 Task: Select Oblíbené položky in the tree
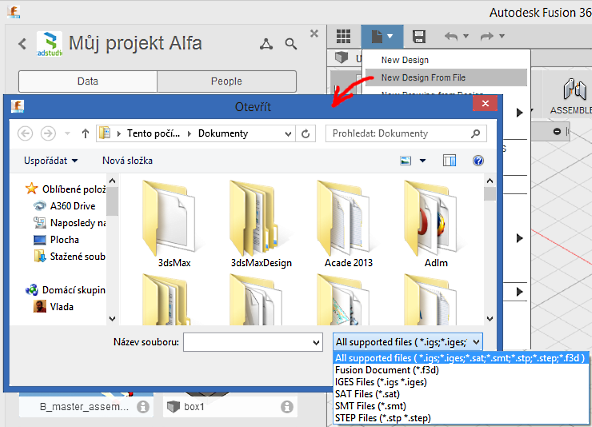[x=66, y=189]
